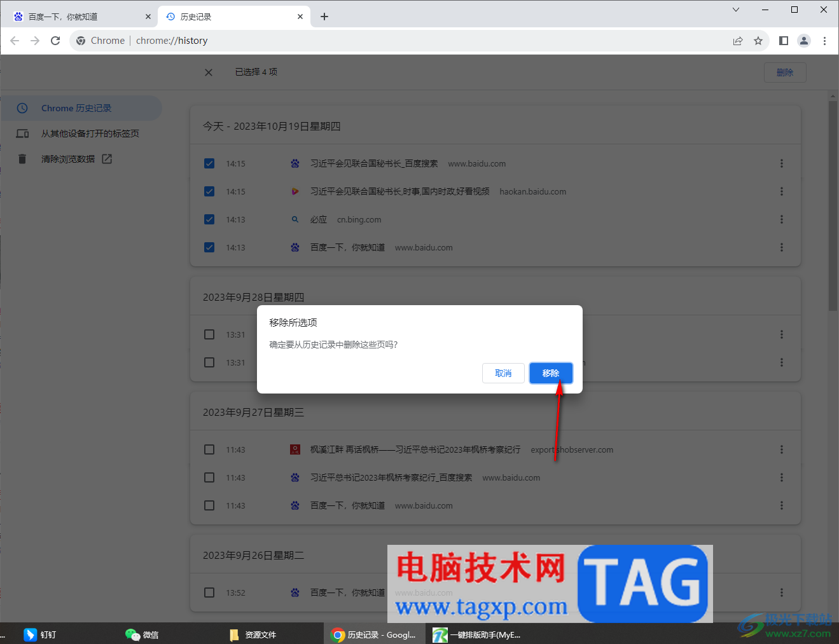Confirm removal with the 移除 button
The width and height of the screenshot is (839, 644).
551,373
